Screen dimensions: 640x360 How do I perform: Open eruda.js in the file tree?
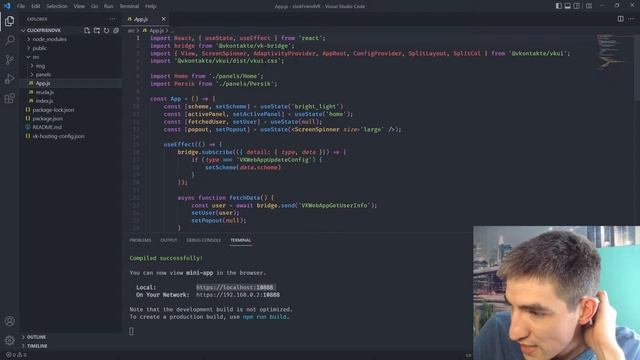[x=71, y=92]
